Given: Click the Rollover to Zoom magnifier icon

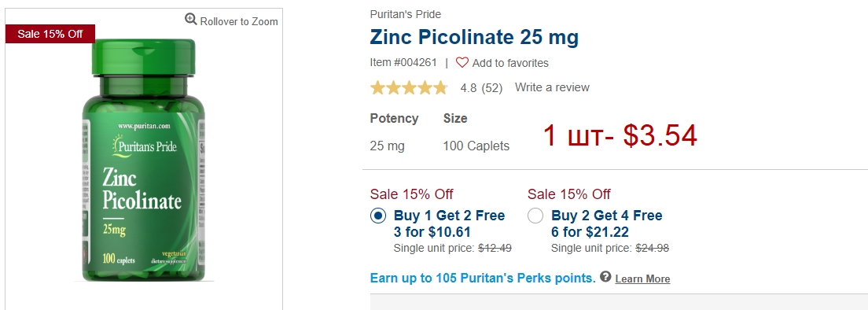Looking at the screenshot, I should 191,20.
